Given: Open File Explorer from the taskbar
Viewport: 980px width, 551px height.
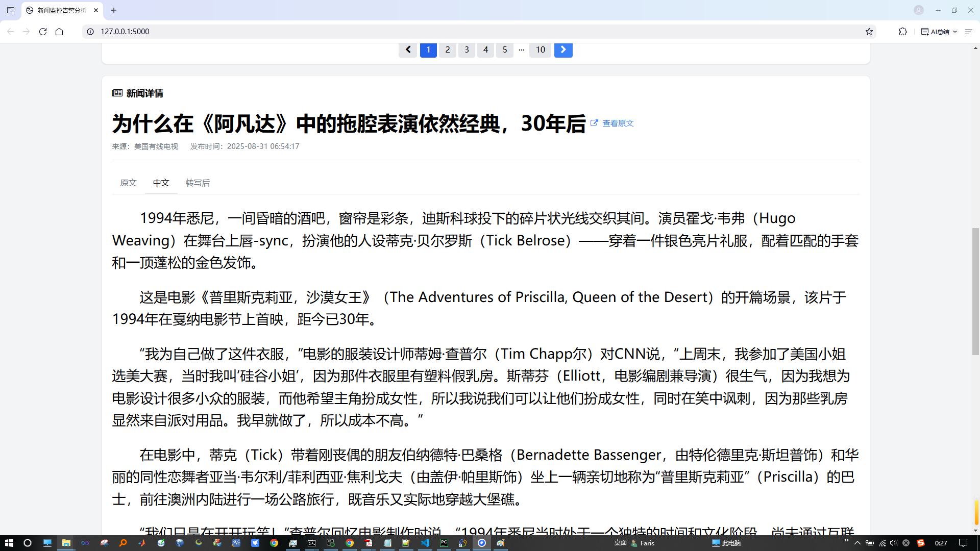Looking at the screenshot, I should click(66, 543).
